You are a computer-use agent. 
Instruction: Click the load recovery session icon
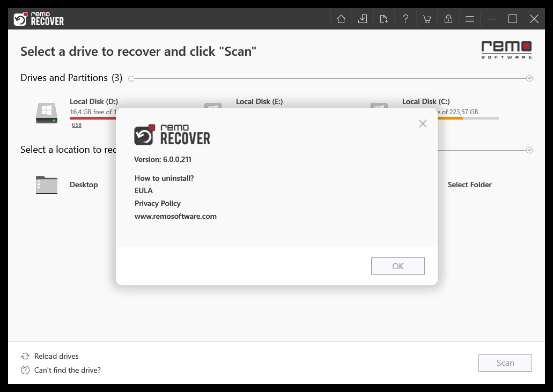coord(363,19)
